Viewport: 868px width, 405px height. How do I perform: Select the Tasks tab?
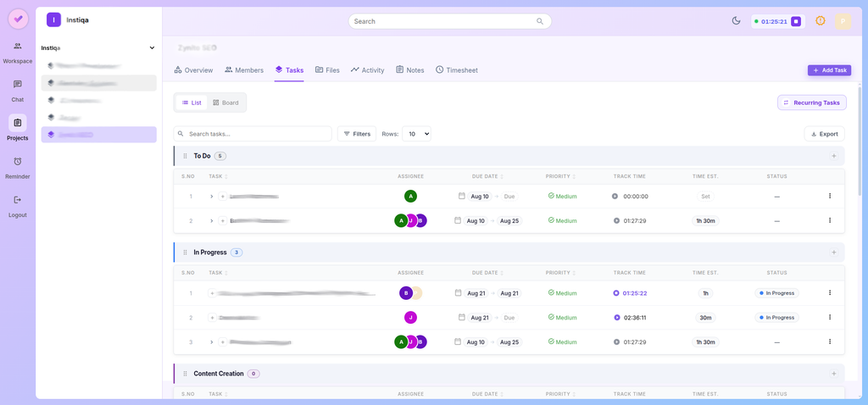click(289, 70)
